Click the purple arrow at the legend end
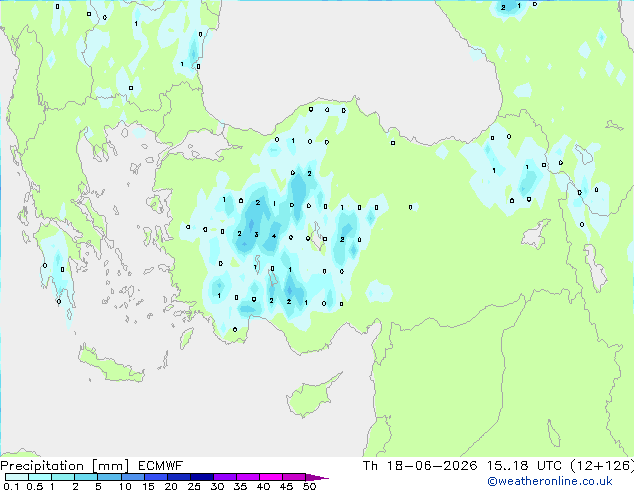Screen dimensions: 634x490 tap(317, 477)
